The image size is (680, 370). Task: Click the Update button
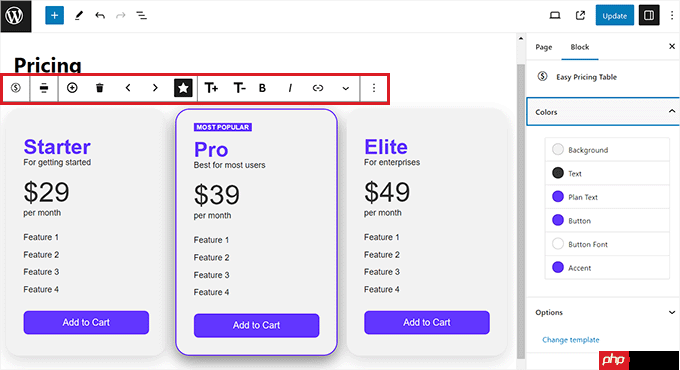[x=615, y=16]
